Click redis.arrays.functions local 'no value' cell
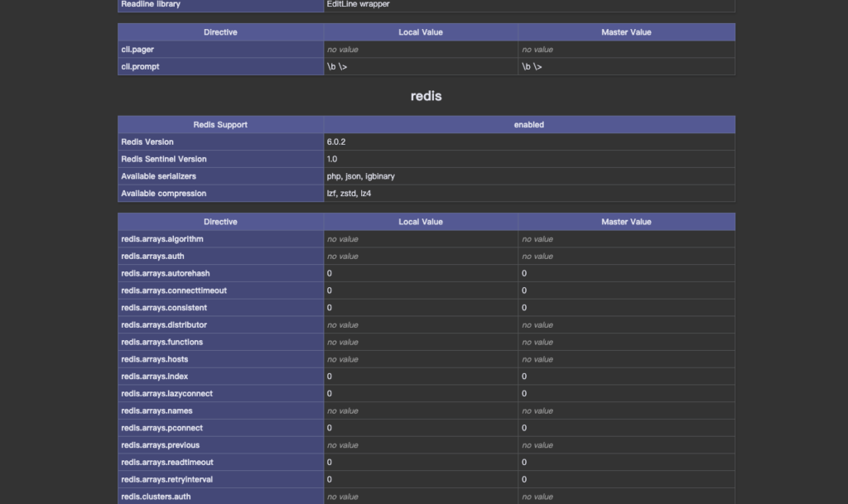This screenshot has width=848, height=504. point(421,342)
